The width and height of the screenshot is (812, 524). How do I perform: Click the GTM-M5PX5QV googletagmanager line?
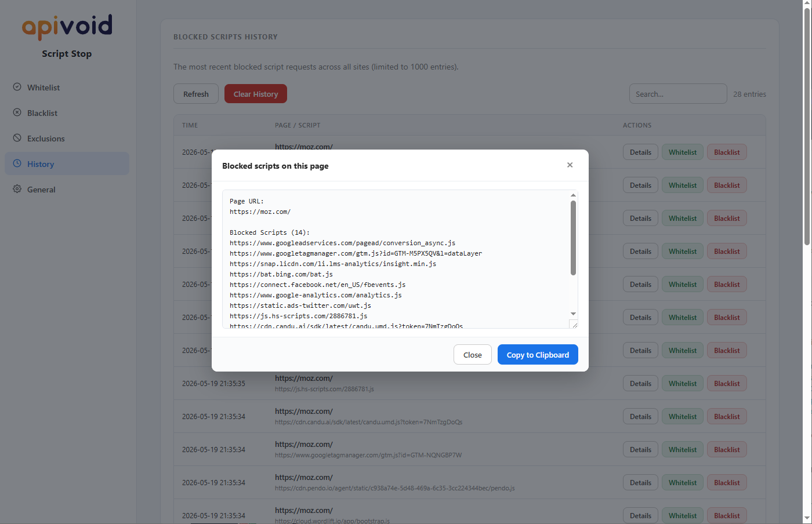[x=356, y=253]
